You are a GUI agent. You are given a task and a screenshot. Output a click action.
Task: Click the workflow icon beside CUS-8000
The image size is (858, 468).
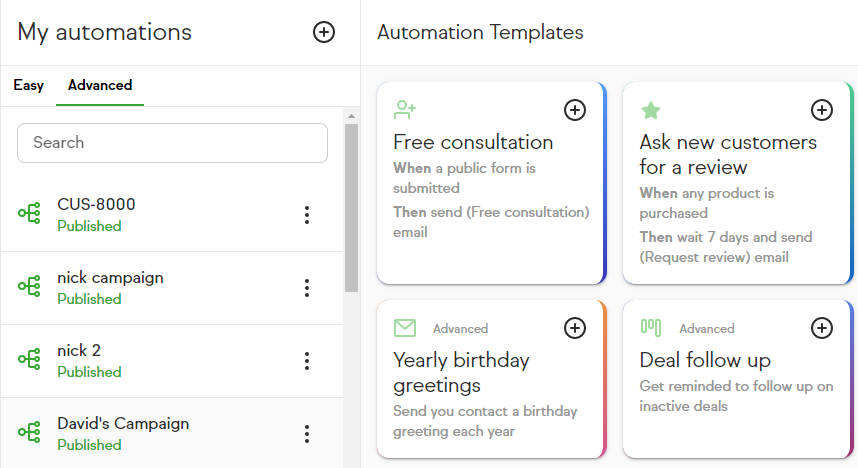pos(29,214)
